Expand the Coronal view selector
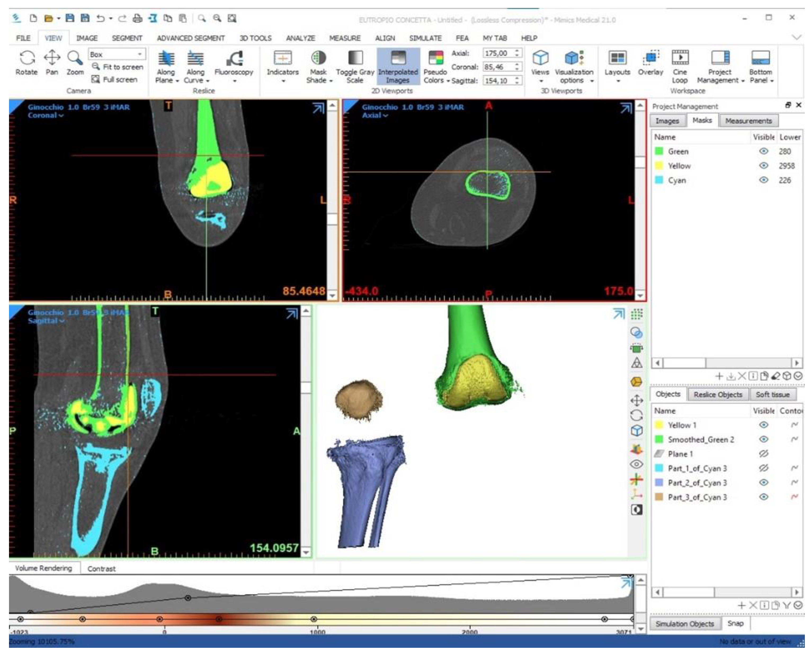This screenshot has width=812, height=656. tap(45, 116)
